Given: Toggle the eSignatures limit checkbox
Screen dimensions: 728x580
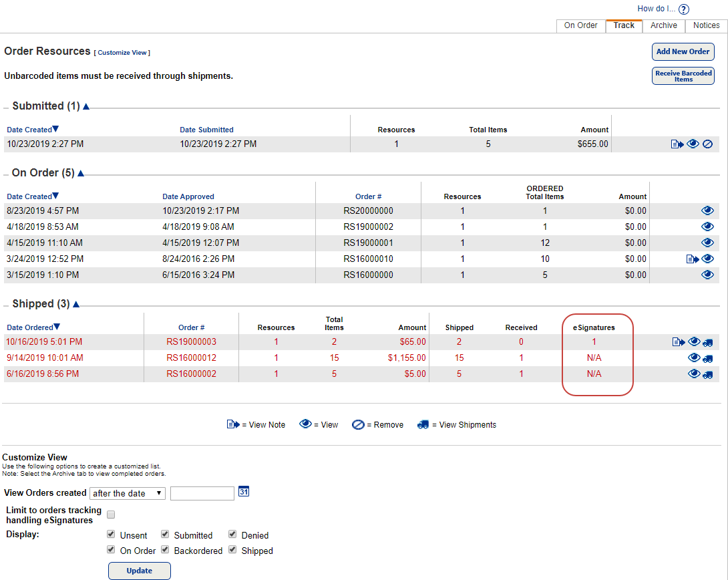Looking at the screenshot, I should (x=111, y=515).
